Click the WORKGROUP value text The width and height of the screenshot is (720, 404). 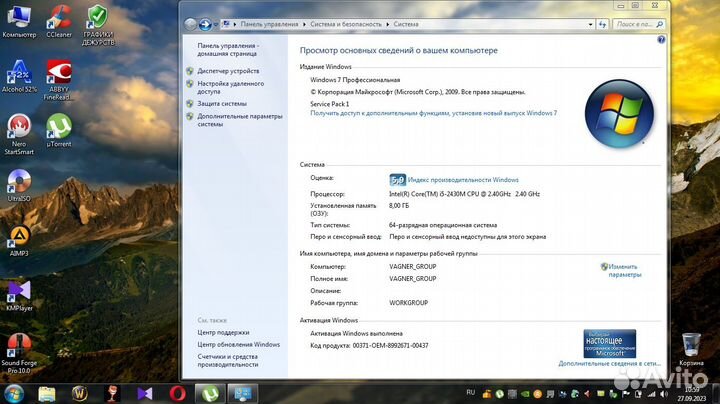click(x=408, y=303)
